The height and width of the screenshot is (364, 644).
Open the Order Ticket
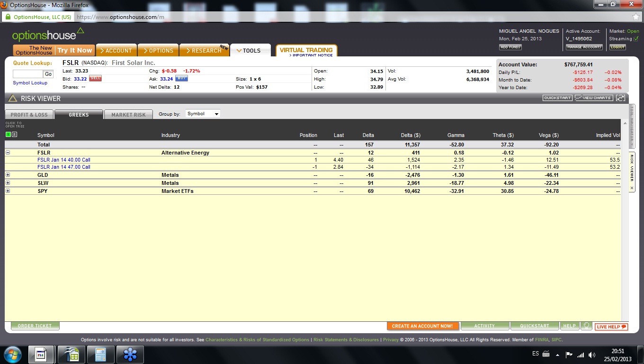click(35, 326)
